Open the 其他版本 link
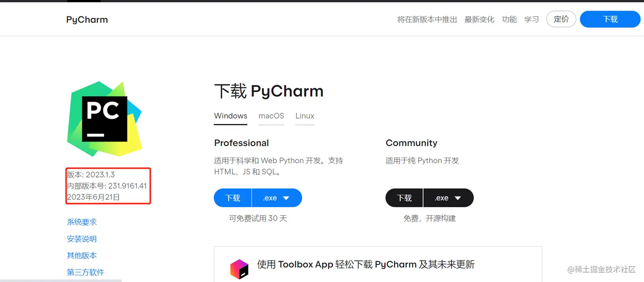 tap(82, 256)
